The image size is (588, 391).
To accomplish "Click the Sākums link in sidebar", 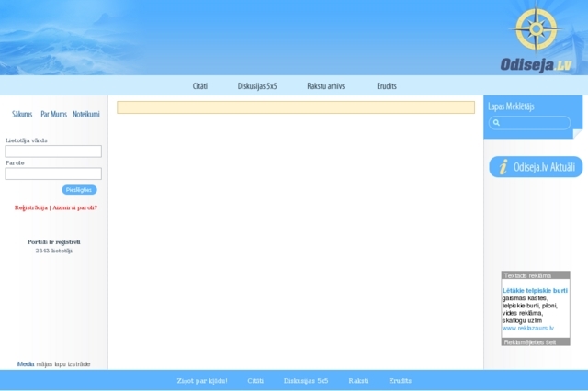I will coord(22,115).
